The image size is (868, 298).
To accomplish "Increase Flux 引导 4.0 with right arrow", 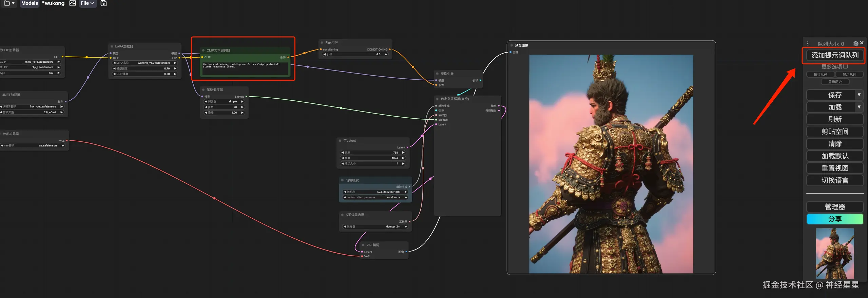I will (x=386, y=54).
